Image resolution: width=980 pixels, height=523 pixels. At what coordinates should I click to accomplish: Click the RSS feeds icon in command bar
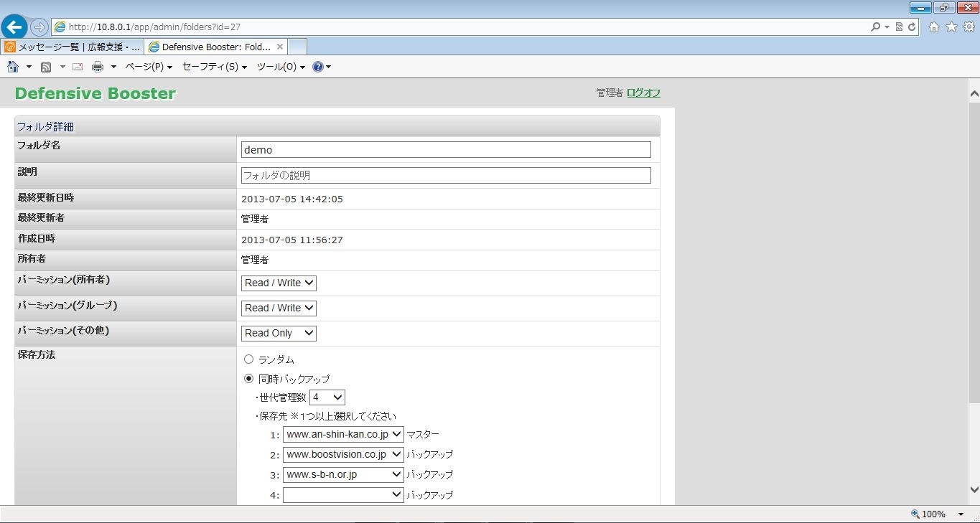click(46, 67)
